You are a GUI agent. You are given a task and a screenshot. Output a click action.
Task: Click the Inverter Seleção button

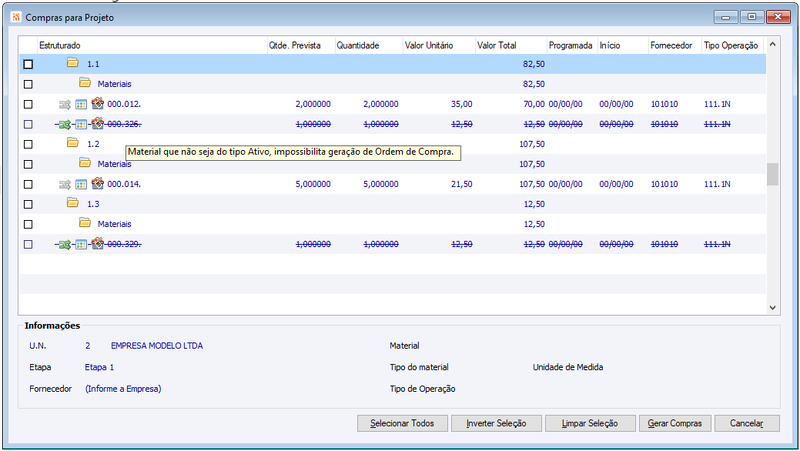[496, 423]
